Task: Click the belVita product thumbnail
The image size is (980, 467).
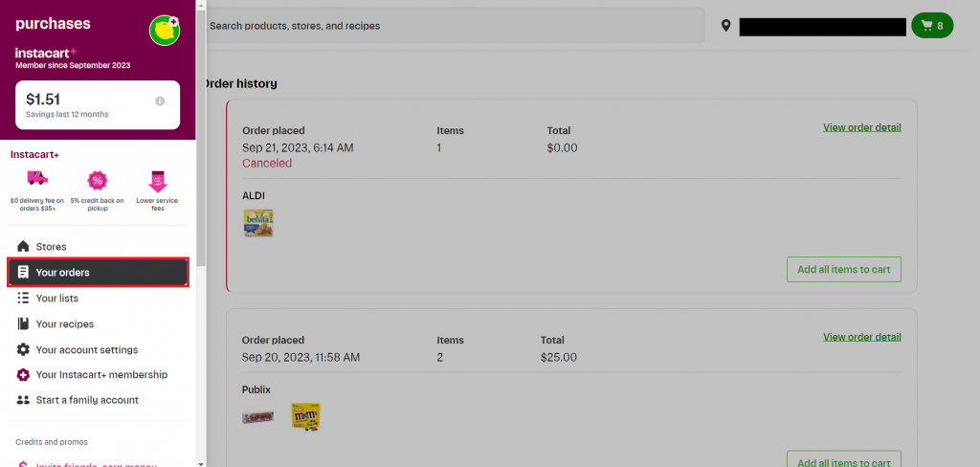Action: (x=258, y=224)
